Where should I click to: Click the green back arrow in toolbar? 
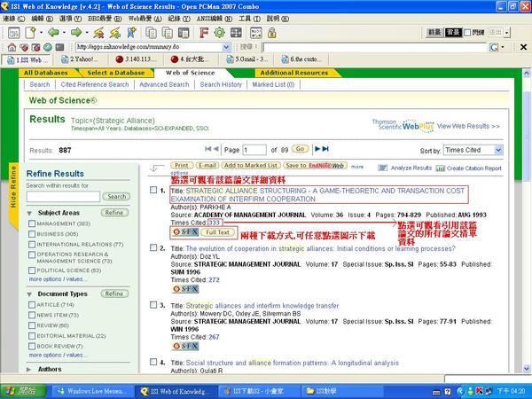pos(53,33)
